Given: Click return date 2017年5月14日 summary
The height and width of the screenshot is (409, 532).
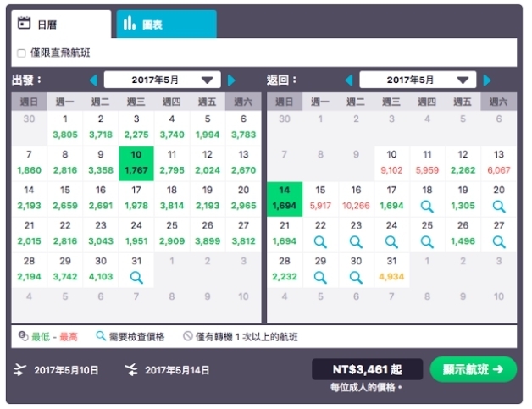Looking at the screenshot, I should 177,370.
